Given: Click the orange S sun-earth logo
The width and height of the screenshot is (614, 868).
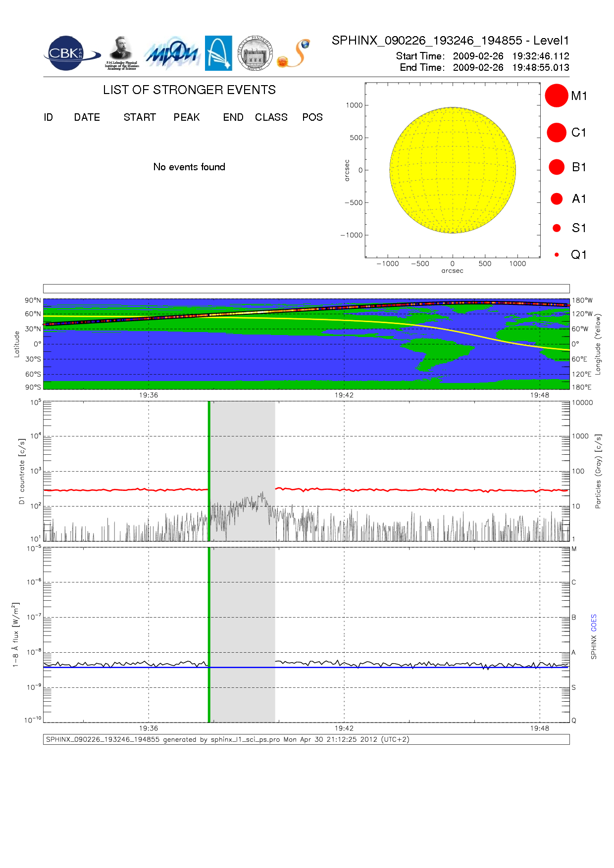Looking at the screenshot, I should point(294,53).
